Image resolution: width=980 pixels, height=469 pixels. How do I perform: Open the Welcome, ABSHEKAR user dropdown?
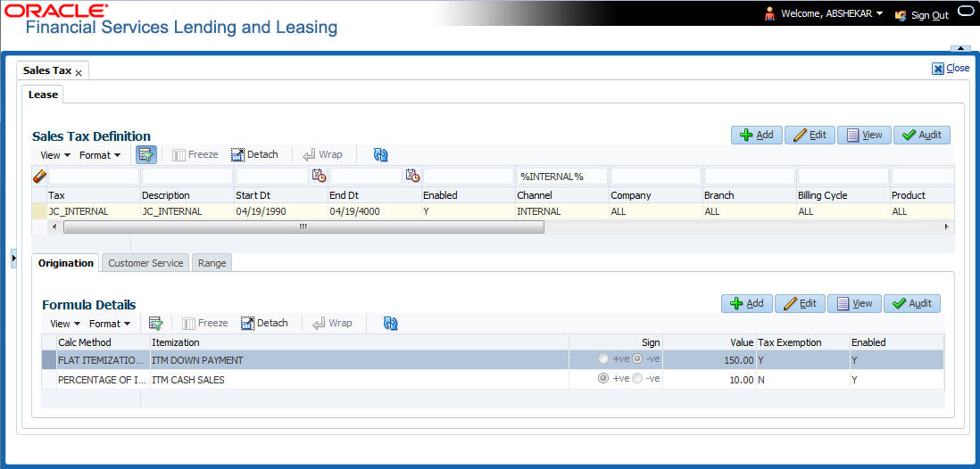click(831, 13)
